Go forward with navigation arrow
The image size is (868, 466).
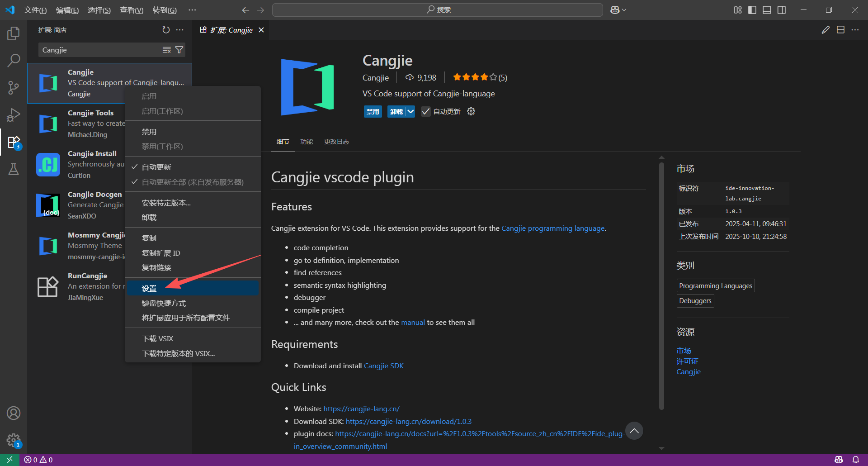pyautogui.click(x=260, y=10)
